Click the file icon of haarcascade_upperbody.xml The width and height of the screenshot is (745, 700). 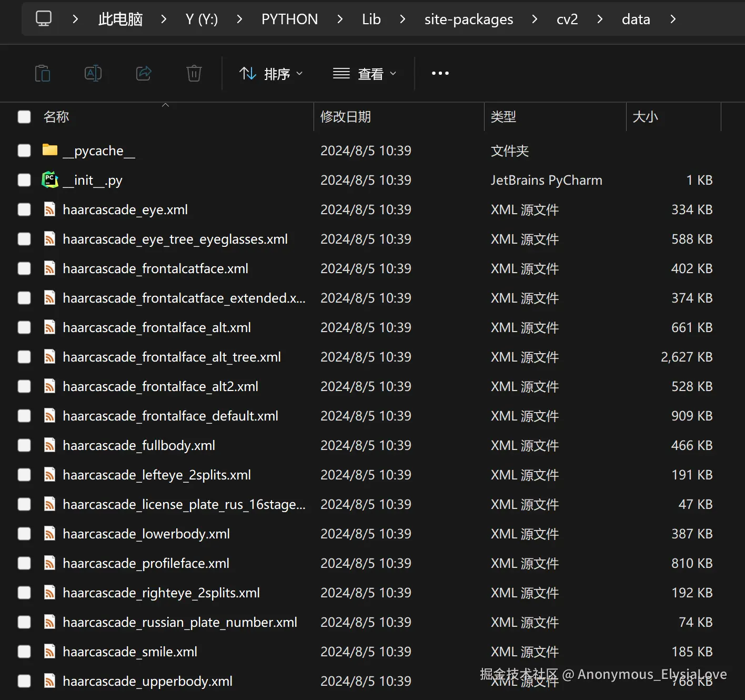click(49, 681)
